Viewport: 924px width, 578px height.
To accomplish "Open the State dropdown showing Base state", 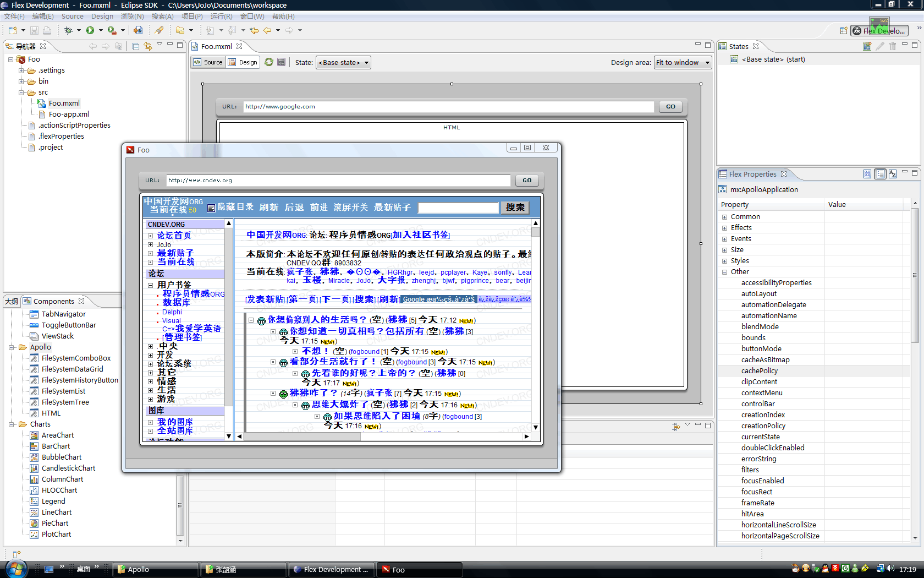I will click(x=343, y=63).
